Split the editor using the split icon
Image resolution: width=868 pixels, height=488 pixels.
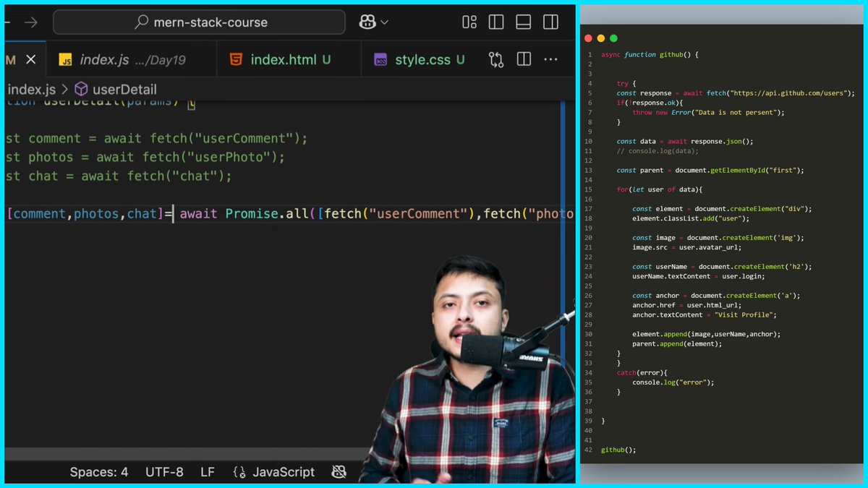pyautogui.click(x=524, y=59)
